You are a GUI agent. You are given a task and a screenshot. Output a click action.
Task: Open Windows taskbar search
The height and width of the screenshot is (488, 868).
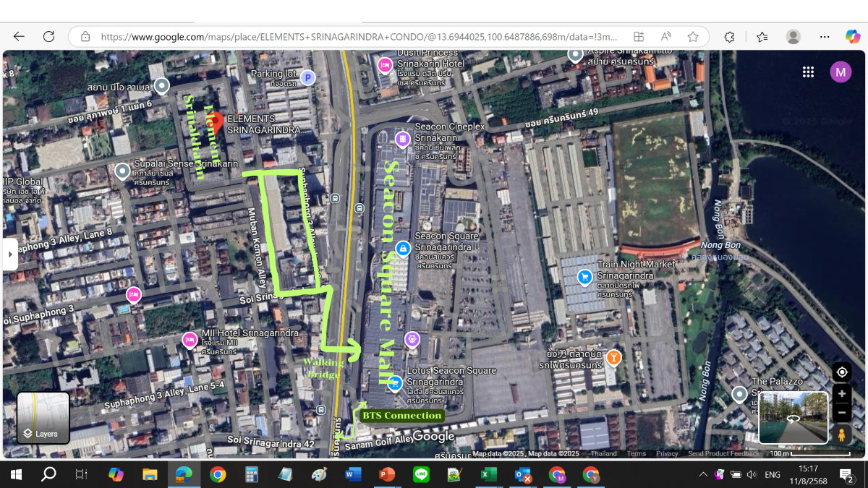click(x=48, y=474)
